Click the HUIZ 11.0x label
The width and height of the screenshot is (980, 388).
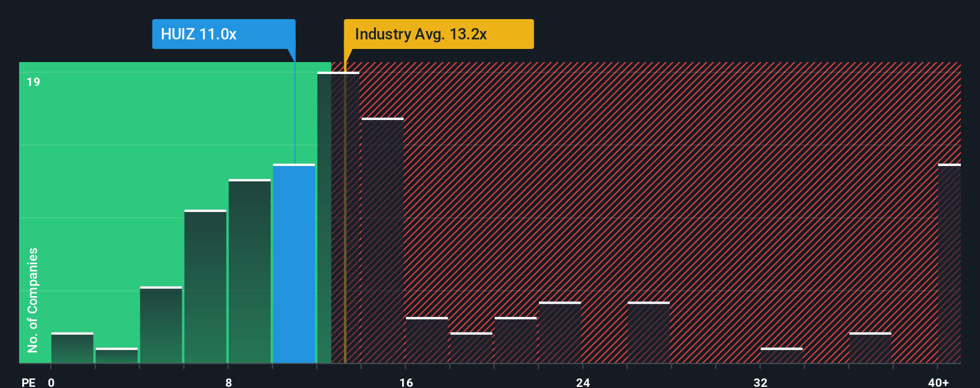point(223,34)
